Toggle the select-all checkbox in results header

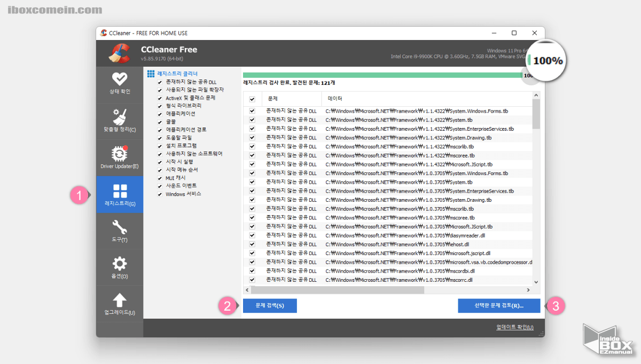(x=251, y=99)
